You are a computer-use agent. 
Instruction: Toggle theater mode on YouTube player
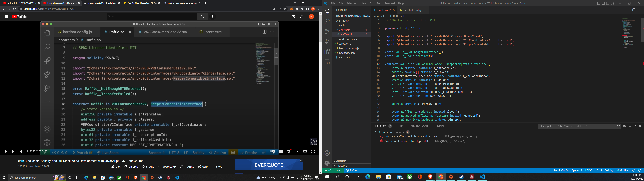click(305, 152)
